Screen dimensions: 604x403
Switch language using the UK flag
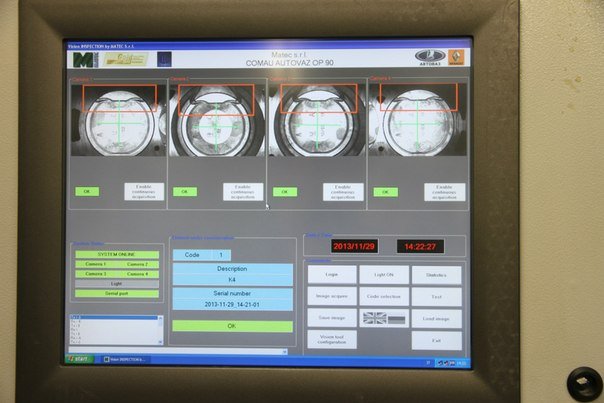(x=374, y=318)
